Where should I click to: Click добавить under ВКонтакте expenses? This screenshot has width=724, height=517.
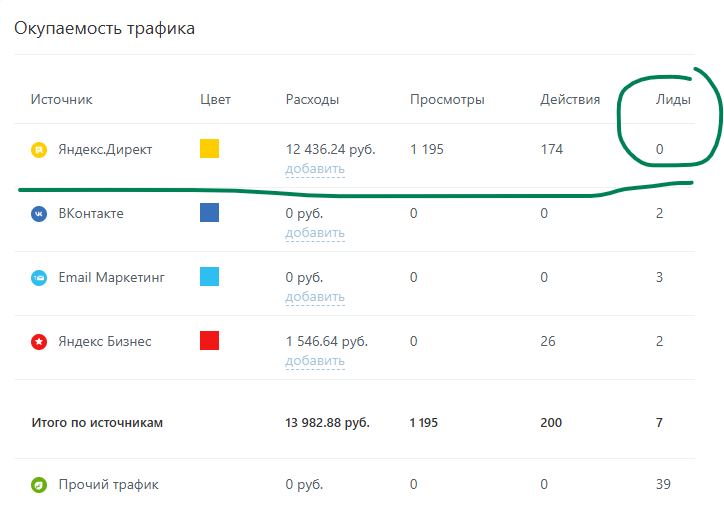coord(315,233)
